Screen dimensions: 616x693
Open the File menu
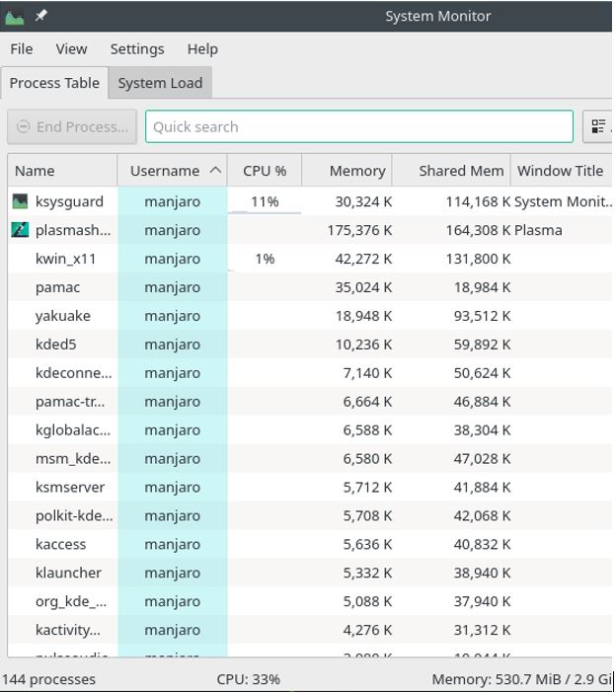tap(22, 48)
